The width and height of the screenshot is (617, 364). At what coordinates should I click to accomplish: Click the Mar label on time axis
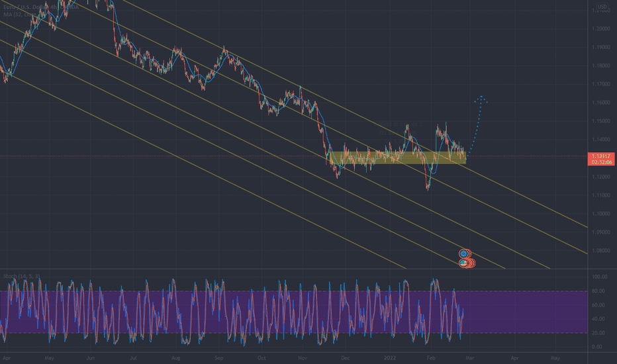tap(470, 359)
